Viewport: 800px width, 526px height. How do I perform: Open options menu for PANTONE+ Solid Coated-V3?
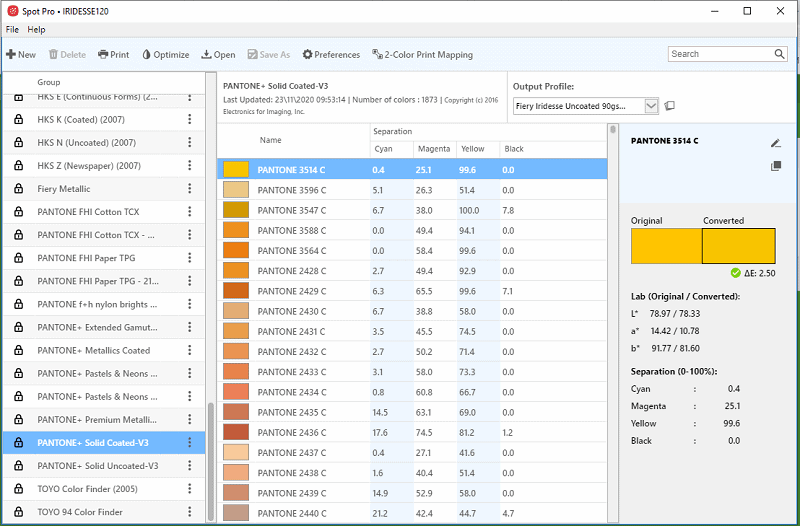[x=190, y=443]
